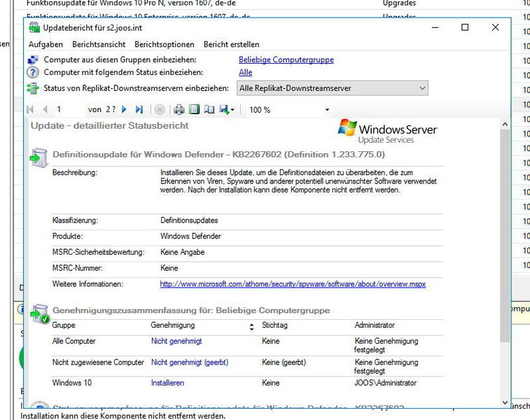Click the Nicht zugewiesene Computer group cell
Screen dimensions: 530x420
(x=98, y=362)
